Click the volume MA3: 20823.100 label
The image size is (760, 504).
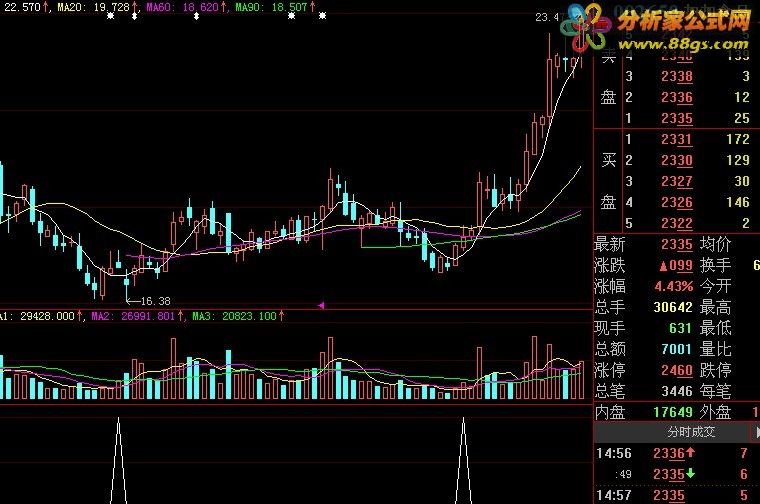[238, 316]
